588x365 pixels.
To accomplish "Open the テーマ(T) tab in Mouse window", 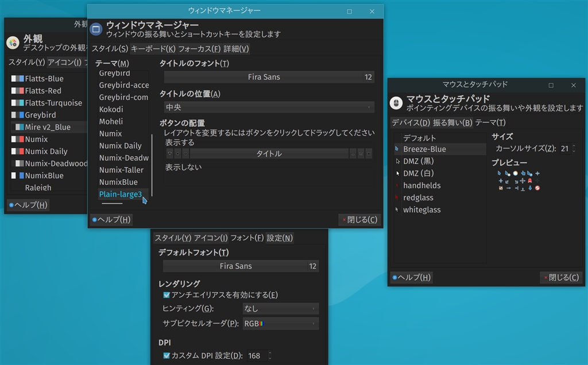I will 490,123.
